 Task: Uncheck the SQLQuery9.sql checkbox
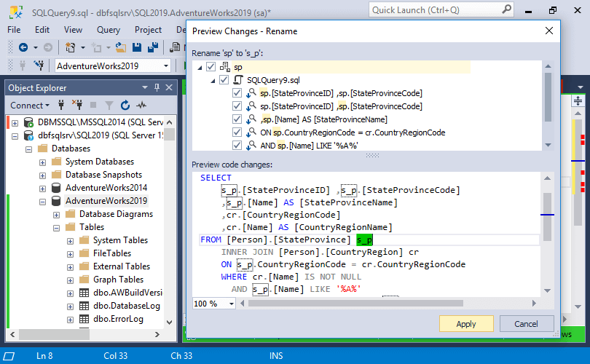pyautogui.click(x=224, y=80)
